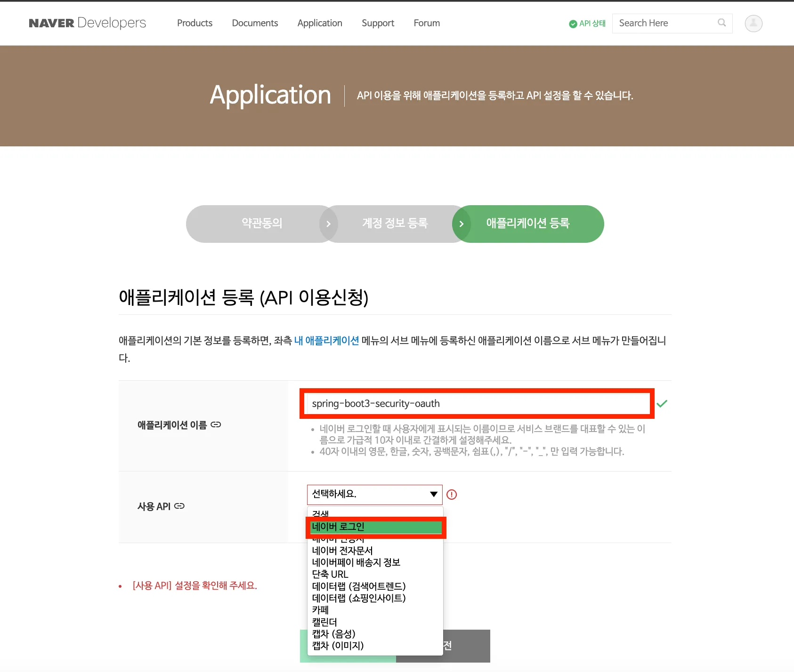Click link icon beside 사용 API

point(179,506)
